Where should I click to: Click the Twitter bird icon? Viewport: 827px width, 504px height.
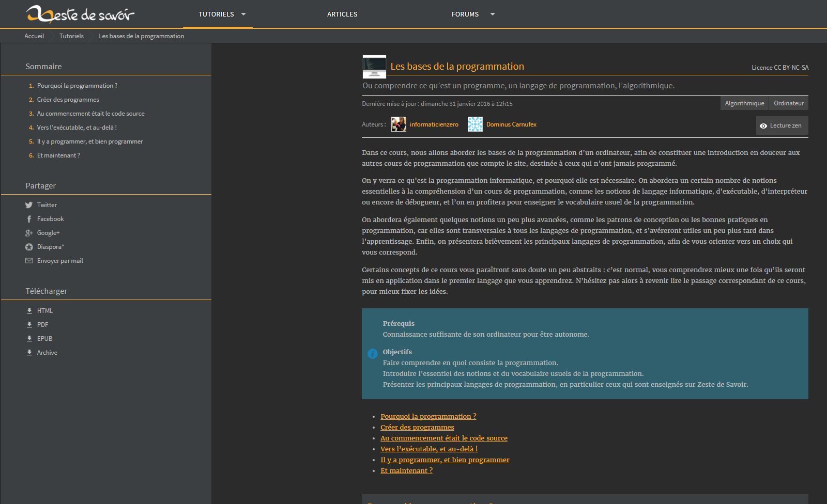pos(29,205)
